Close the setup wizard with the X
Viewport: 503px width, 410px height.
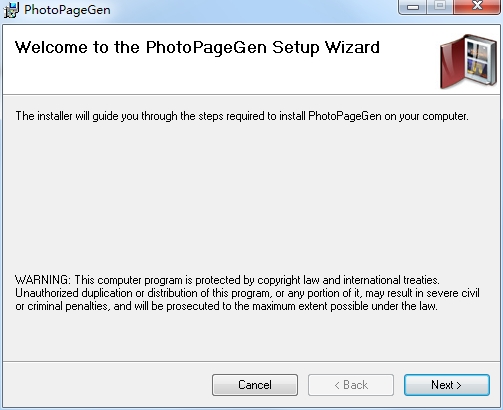(x=477, y=7)
